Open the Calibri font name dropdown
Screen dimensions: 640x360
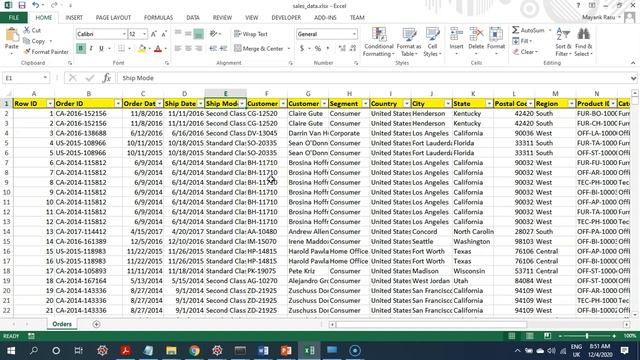pyautogui.click(x=124, y=34)
